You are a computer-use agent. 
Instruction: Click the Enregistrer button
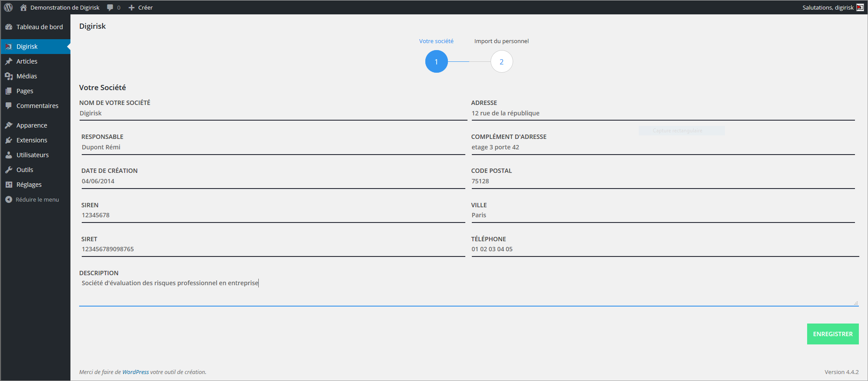tap(833, 334)
